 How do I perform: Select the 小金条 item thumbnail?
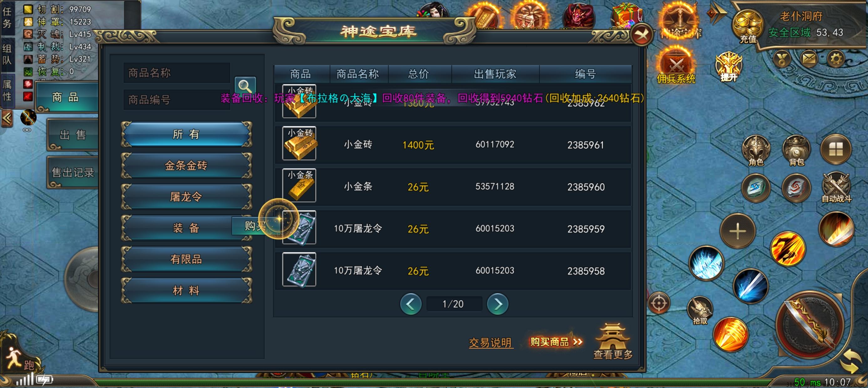coord(299,186)
